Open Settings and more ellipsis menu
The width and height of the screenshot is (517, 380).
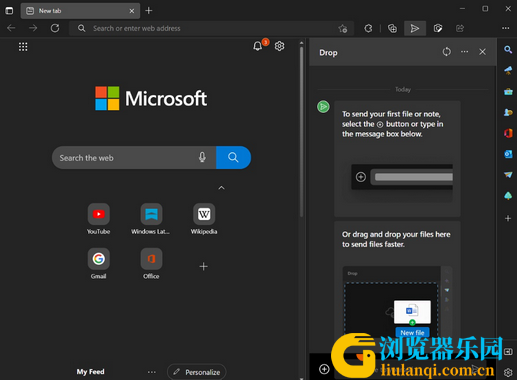[505, 28]
